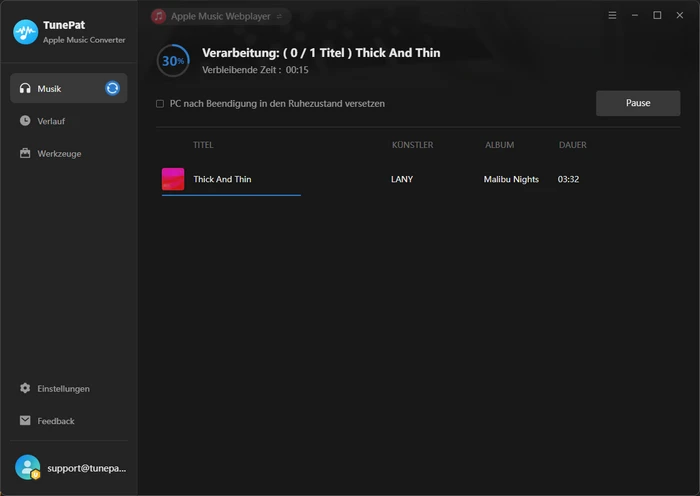Click the toolbox icon next to Werkzeuge
Viewport: 700px width, 496px height.
point(25,153)
